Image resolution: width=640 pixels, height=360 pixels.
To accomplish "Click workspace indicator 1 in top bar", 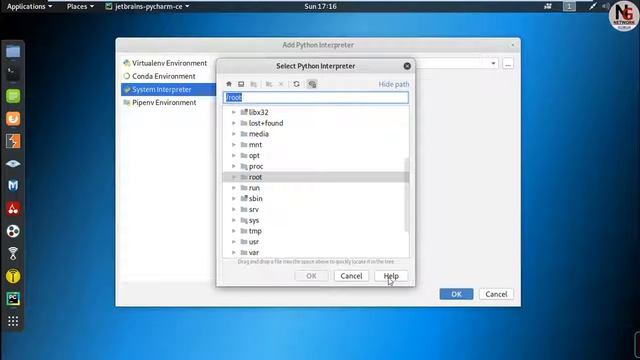I will (569, 6).
